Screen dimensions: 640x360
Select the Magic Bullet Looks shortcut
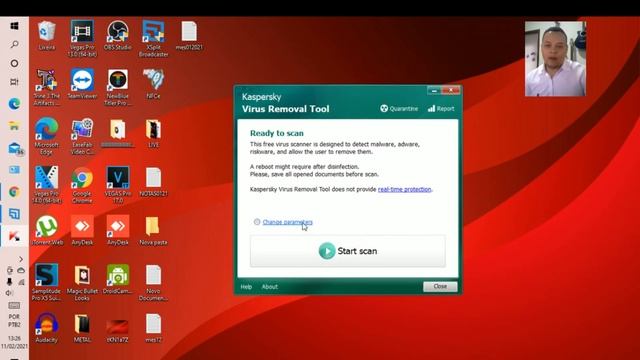tap(82, 282)
